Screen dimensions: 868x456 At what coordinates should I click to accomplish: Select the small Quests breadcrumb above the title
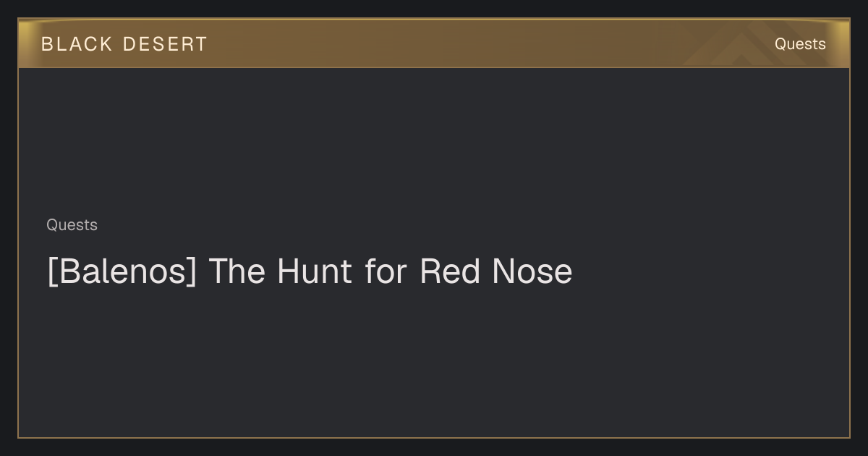(x=72, y=225)
